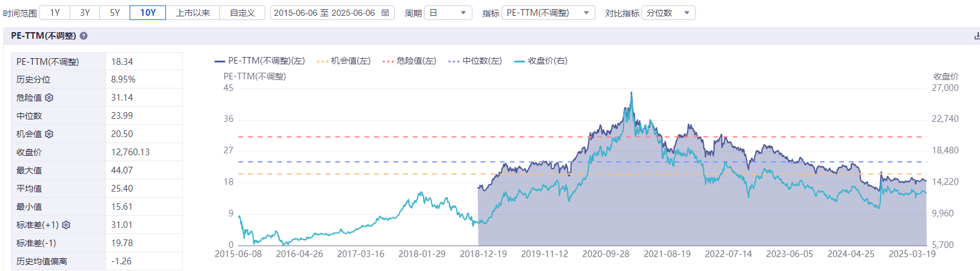Click the 标准差(-1) value 19.78
Viewport: 980px width, 271px height.
point(122,243)
